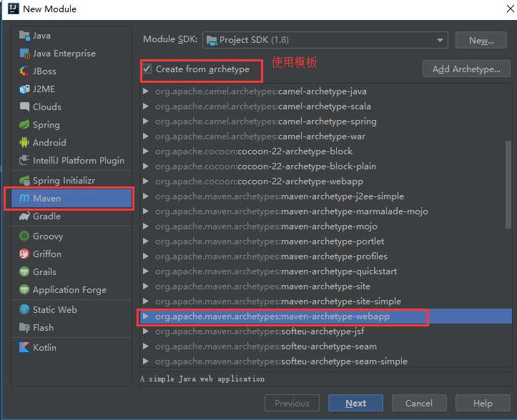Expand softeu-archetype-seam-simple node
This screenshot has width=517, height=420.
coord(145,361)
